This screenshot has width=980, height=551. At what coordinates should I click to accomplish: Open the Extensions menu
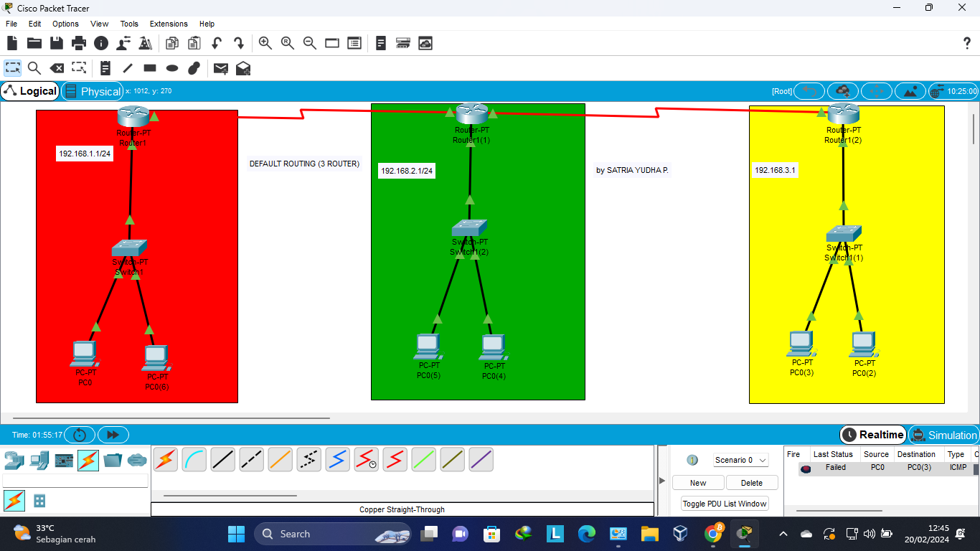pos(169,24)
